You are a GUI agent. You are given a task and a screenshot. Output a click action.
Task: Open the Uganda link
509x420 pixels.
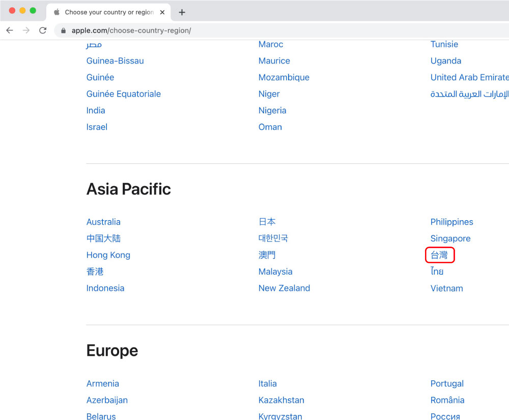(x=446, y=61)
